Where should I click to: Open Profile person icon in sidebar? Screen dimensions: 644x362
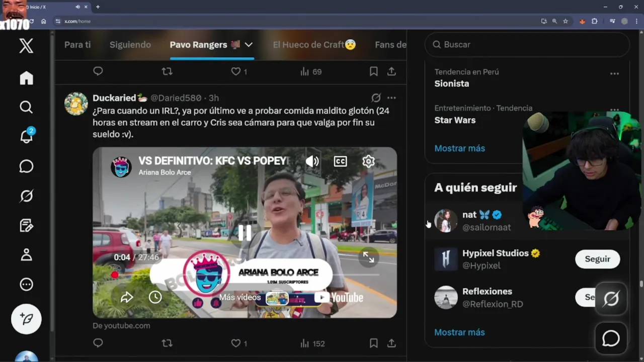pyautogui.click(x=26, y=255)
